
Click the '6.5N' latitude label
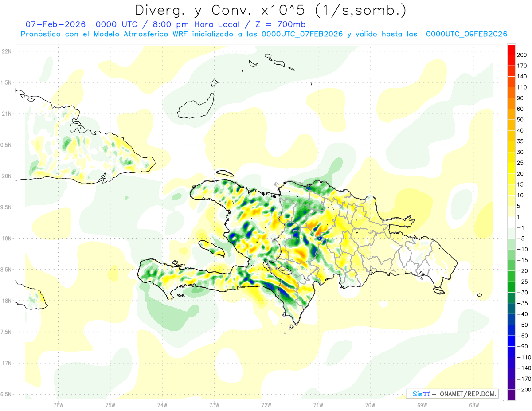[x=7, y=394]
